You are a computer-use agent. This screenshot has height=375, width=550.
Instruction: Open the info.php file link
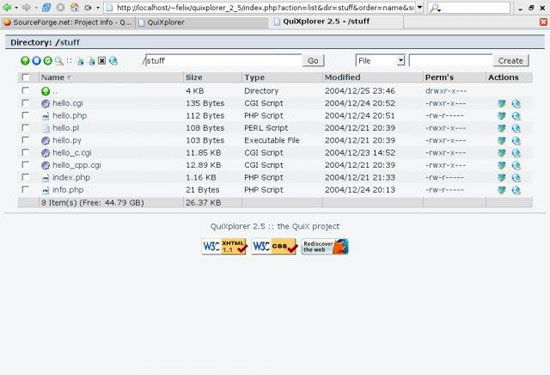pyautogui.click(x=68, y=190)
